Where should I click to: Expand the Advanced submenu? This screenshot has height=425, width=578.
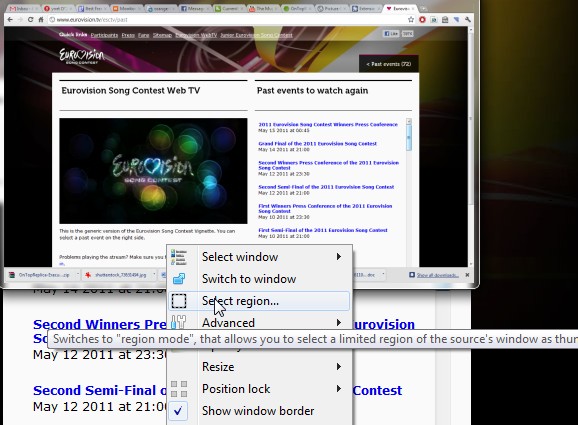259,323
